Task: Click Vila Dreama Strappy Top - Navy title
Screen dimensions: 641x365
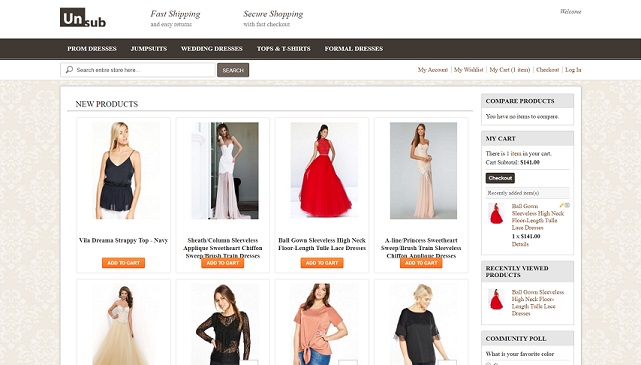Action: [123, 240]
